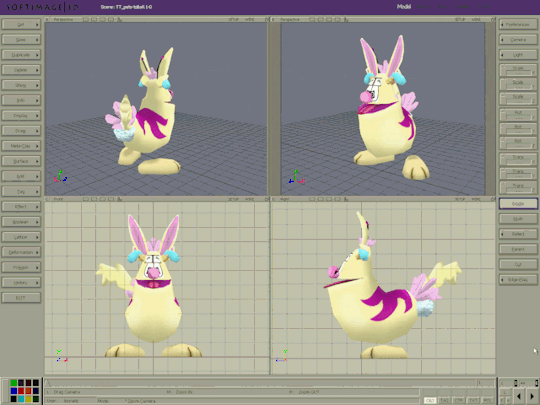Open the Edge Flag menu
This screenshot has width=540, height=405.
[x=518, y=280]
